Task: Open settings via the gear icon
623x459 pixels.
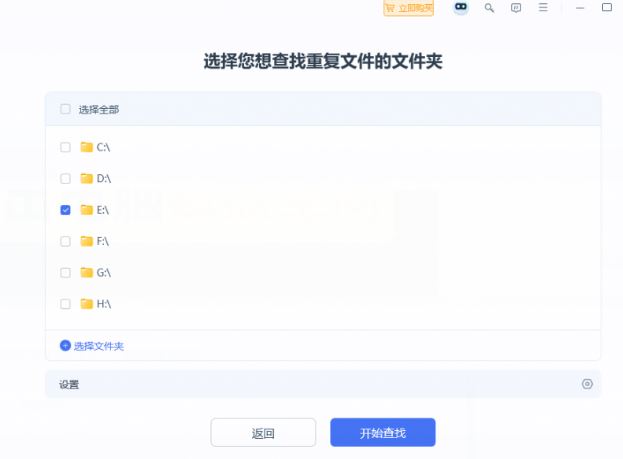Action: point(587,384)
